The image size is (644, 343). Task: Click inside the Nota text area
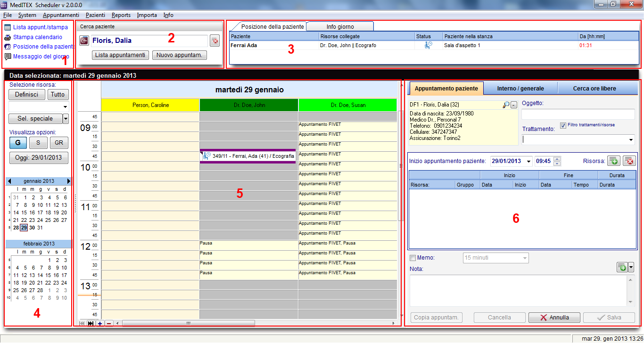(518, 291)
